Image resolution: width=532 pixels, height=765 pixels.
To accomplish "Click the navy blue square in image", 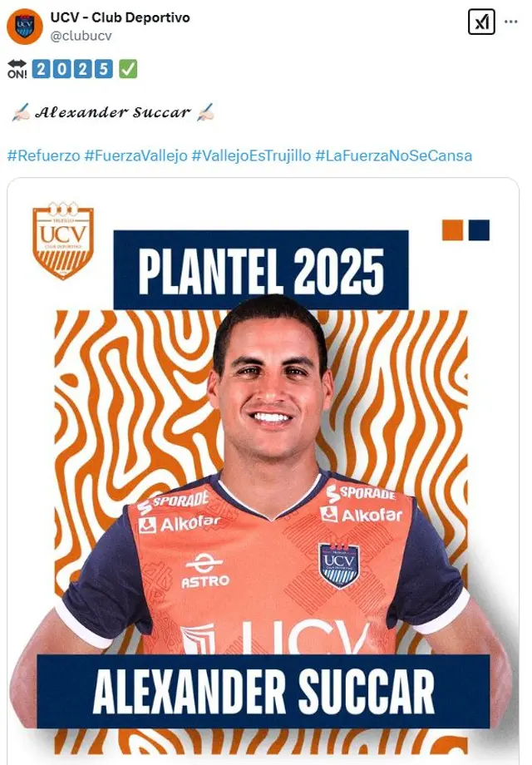I will pyautogui.click(x=479, y=229).
